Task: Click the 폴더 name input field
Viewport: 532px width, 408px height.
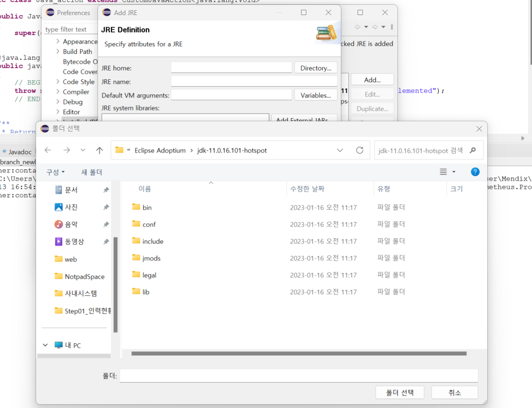Action: (299, 376)
